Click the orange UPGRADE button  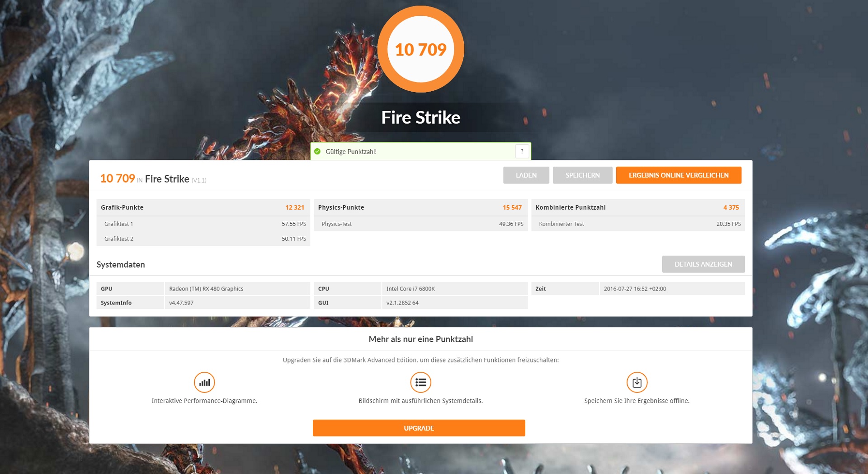coord(419,428)
